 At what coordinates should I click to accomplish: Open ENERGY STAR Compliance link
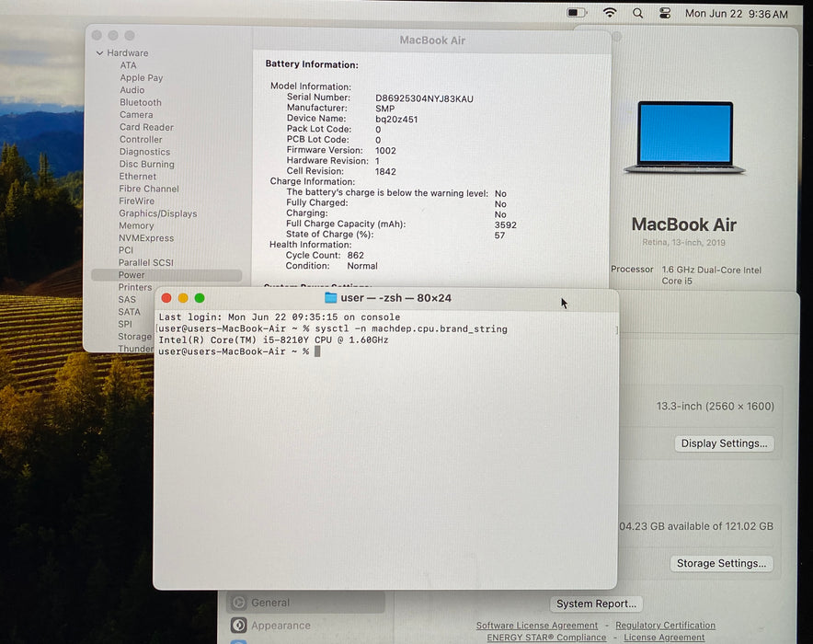pyautogui.click(x=546, y=638)
